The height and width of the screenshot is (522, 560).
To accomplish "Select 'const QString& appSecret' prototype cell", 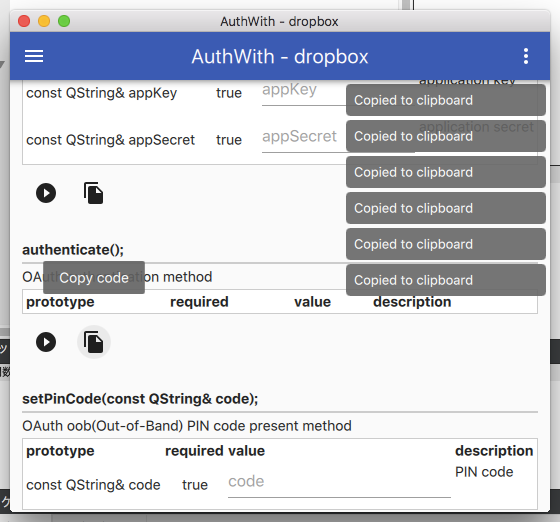I will click(110, 140).
